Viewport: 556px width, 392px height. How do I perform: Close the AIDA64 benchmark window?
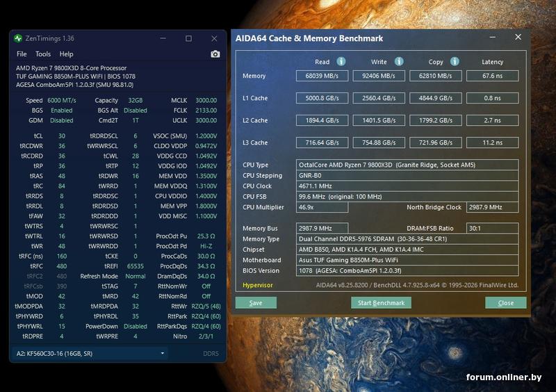[518, 38]
